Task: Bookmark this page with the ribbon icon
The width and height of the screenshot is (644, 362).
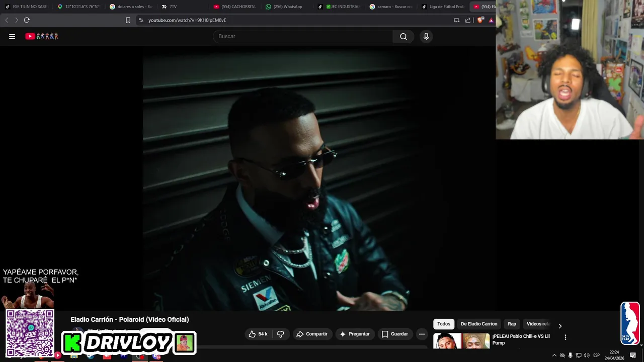Action: pos(128,20)
